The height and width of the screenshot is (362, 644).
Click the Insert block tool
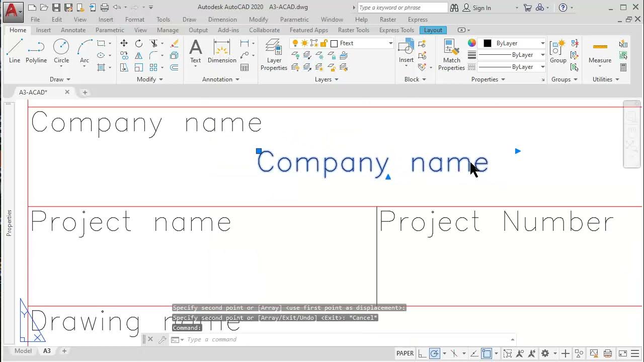406,51
